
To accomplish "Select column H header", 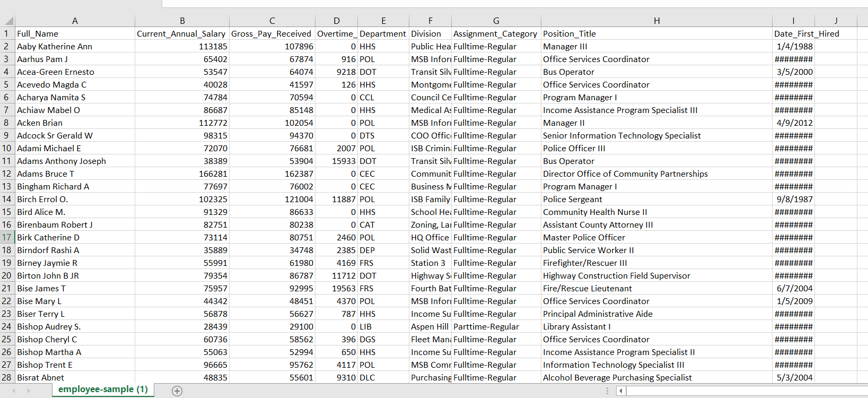I will coord(656,21).
